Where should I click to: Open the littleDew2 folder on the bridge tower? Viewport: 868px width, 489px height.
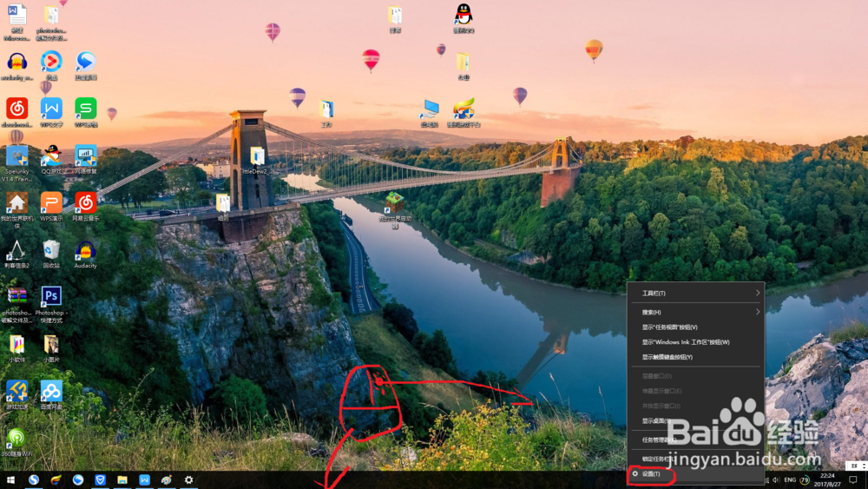(x=256, y=161)
